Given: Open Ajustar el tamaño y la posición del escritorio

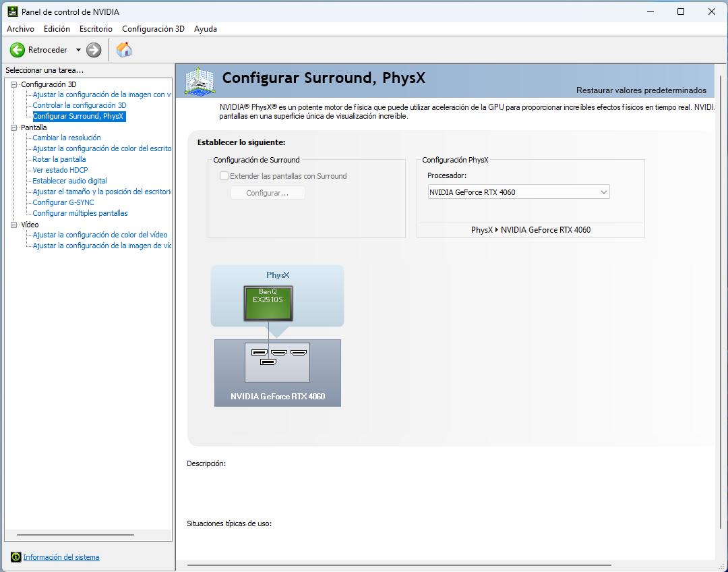Looking at the screenshot, I should tap(102, 192).
